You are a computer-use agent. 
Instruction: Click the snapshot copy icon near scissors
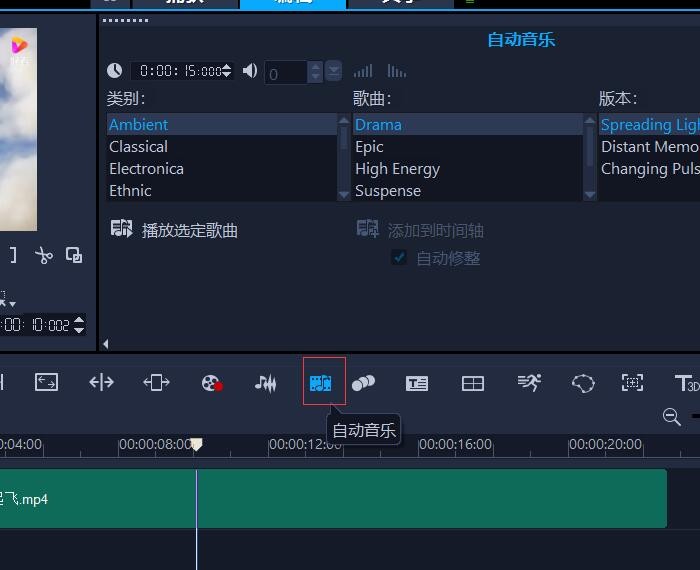pos(74,255)
